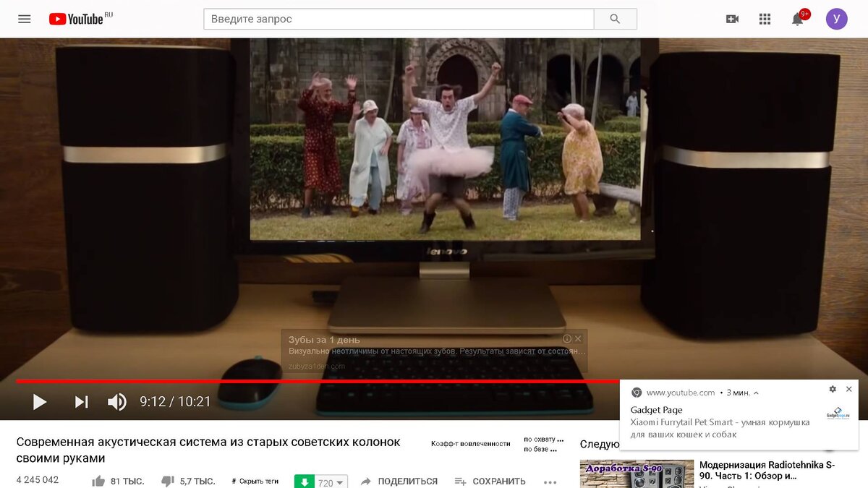Image resolution: width=868 pixels, height=488 pixels.
Task: Focus the 'Введите запрос' search field
Action: tap(399, 19)
